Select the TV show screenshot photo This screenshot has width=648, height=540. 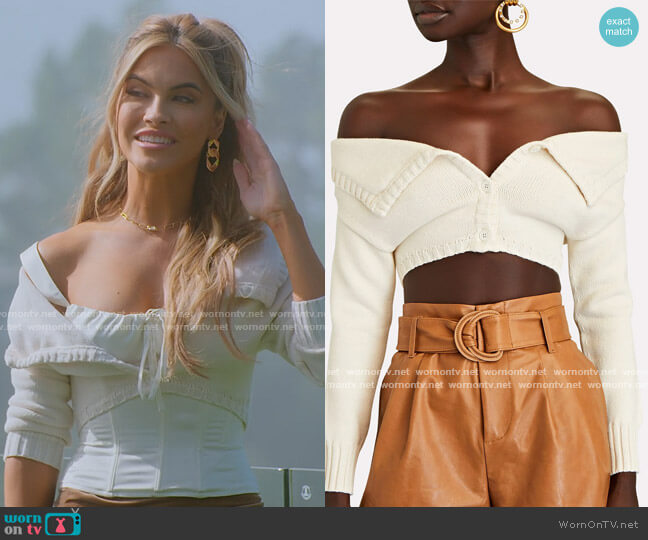(162, 253)
